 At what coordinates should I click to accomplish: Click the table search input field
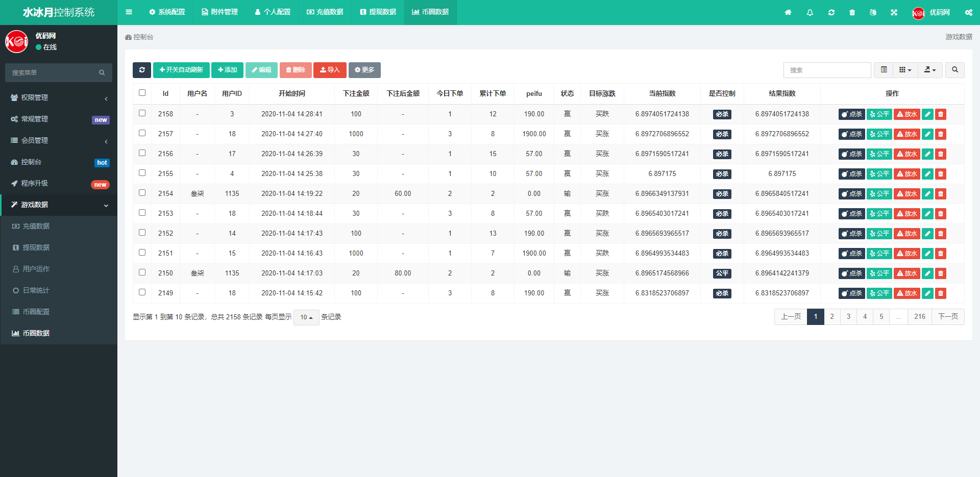pos(827,70)
